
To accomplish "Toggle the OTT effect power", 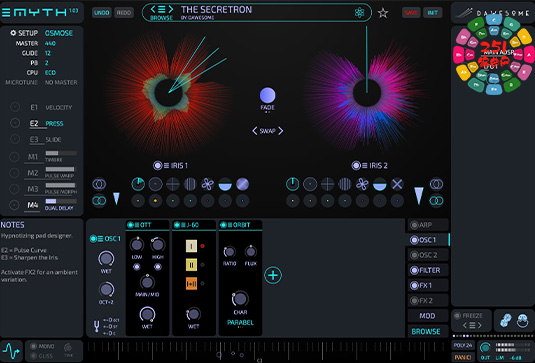I will (x=130, y=225).
